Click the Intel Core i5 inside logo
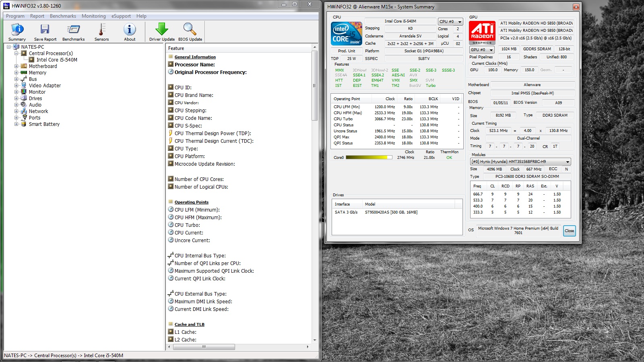 pos(347,33)
